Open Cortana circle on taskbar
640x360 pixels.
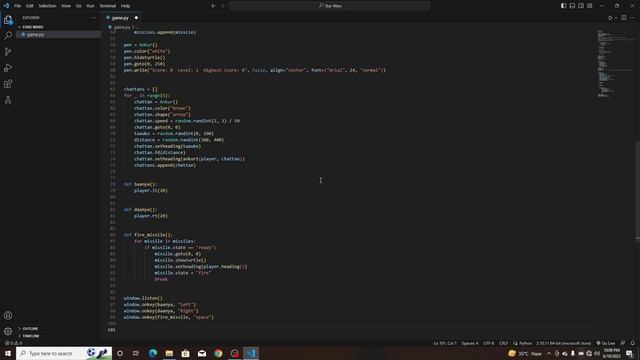point(120,353)
